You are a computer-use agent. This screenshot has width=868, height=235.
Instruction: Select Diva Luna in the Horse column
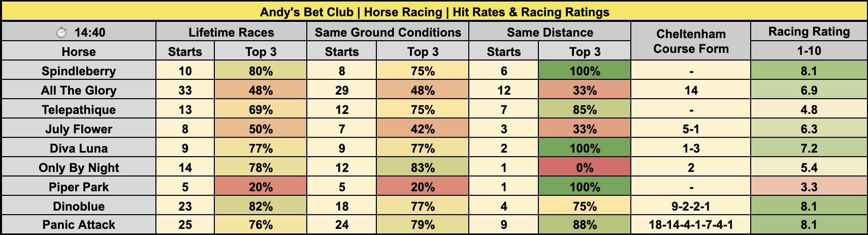click(x=79, y=149)
